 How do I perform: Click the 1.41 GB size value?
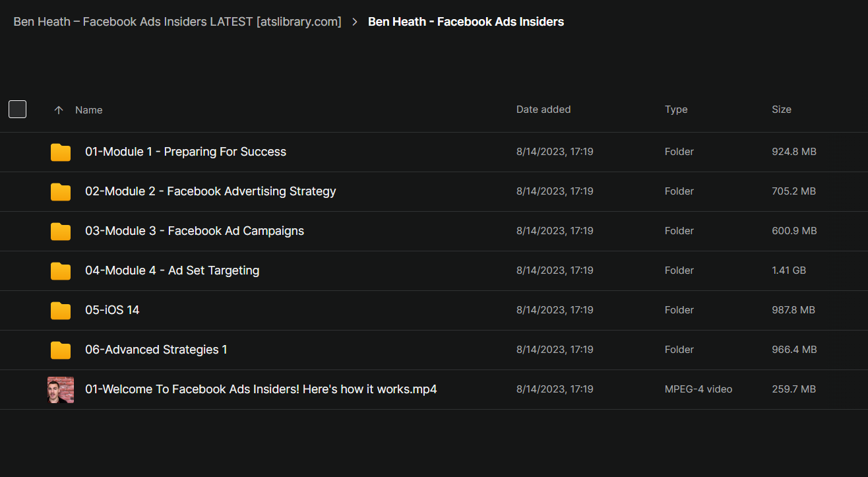click(x=789, y=270)
